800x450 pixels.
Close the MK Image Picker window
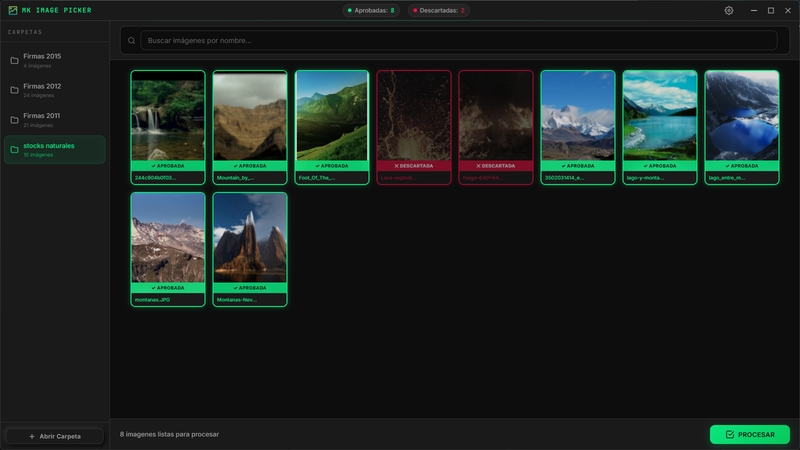tap(788, 10)
